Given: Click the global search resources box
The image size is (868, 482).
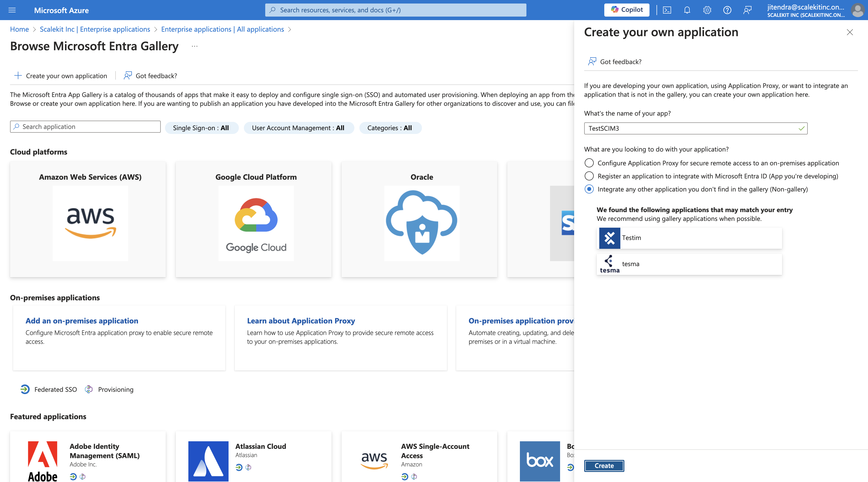Looking at the screenshot, I should pyautogui.click(x=396, y=10).
